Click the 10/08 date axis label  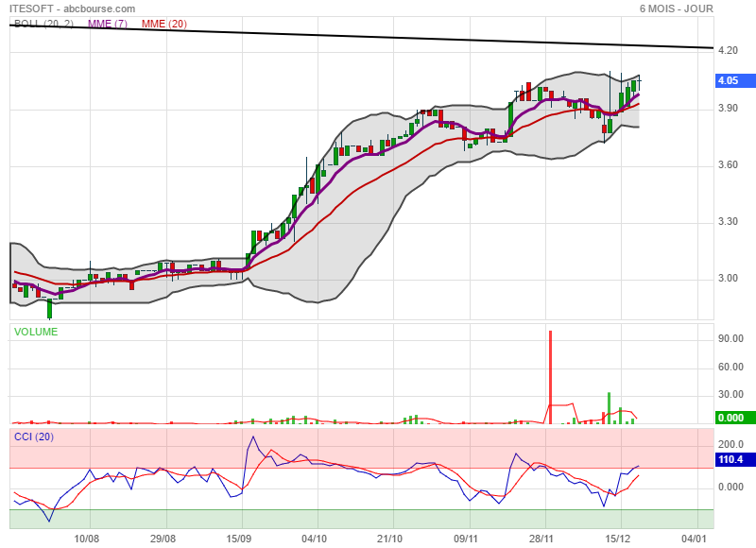[x=87, y=539]
